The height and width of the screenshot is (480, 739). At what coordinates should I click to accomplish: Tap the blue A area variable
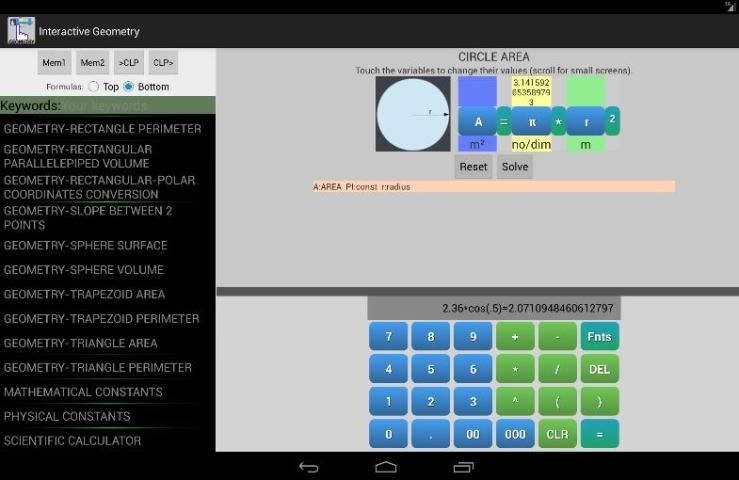477,122
